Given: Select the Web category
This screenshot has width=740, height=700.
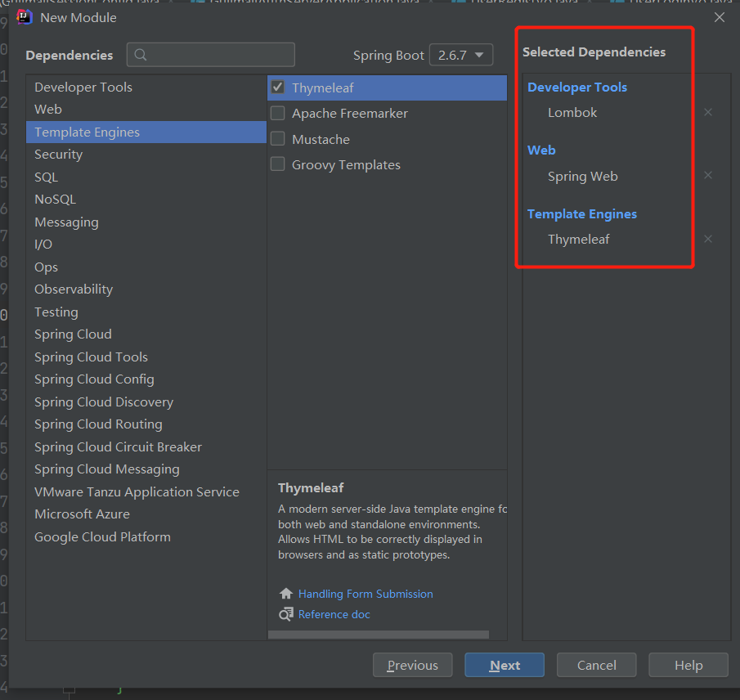Looking at the screenshot, I should click(146, 109).
